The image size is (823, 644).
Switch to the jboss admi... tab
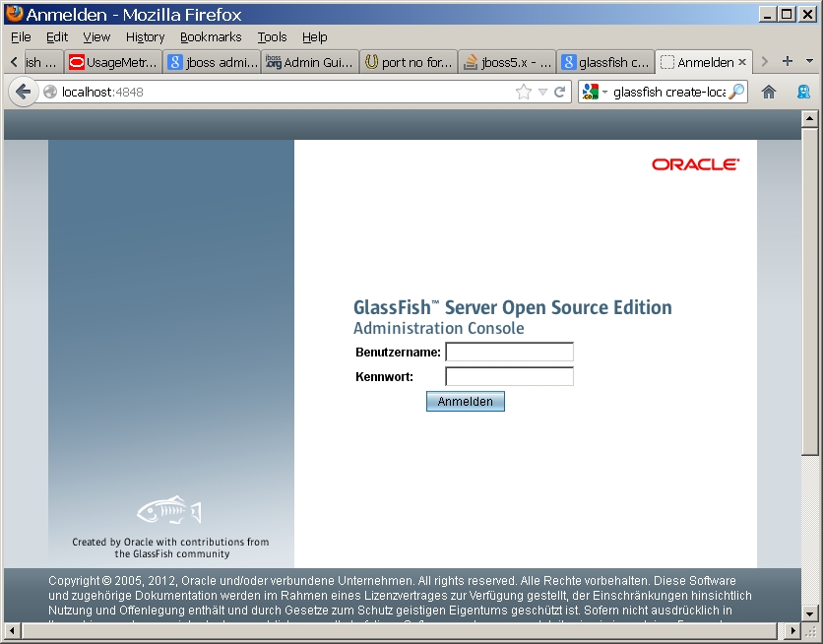212,62
